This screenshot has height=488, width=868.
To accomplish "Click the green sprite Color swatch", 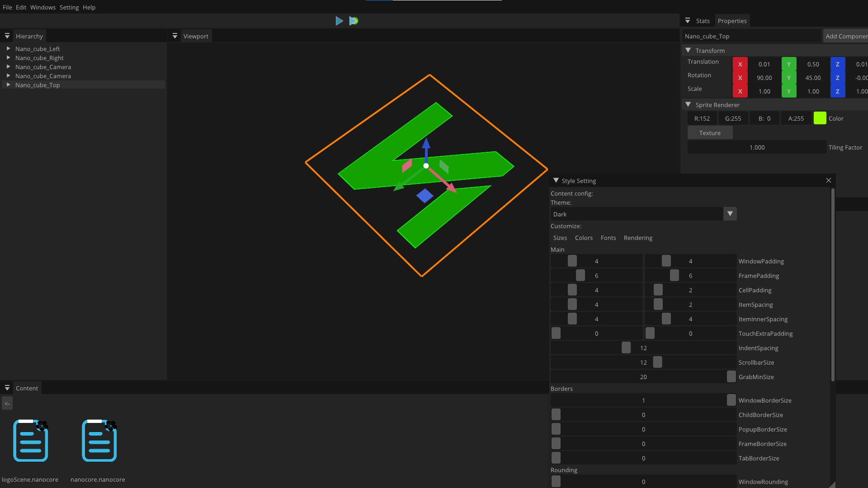I will tap(820, 118).
